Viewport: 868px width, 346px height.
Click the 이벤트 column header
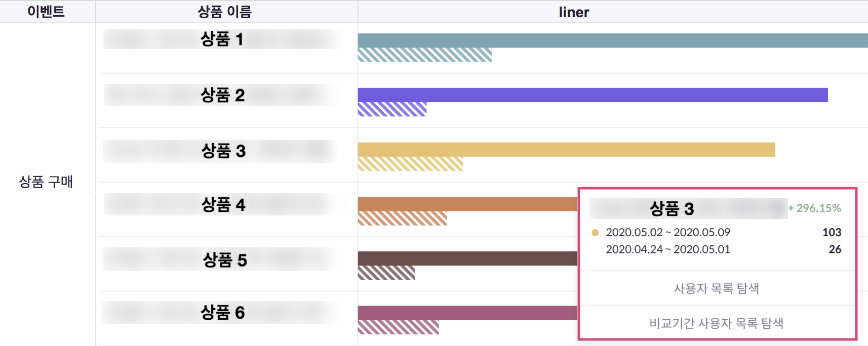[46, 12]
